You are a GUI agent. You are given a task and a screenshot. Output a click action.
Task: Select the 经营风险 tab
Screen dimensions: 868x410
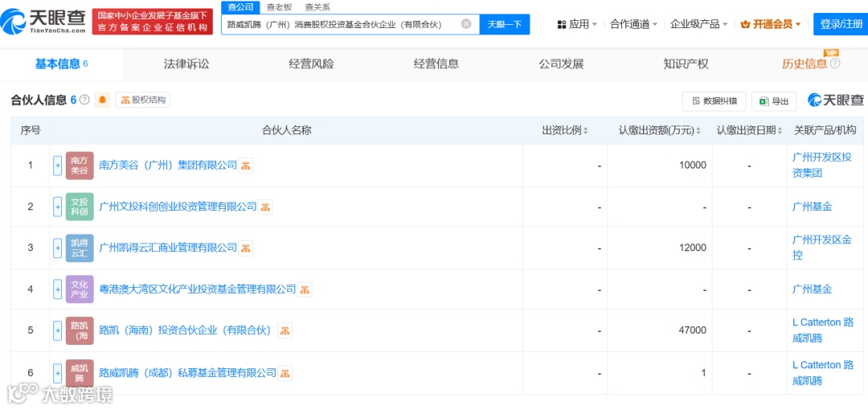312,64
